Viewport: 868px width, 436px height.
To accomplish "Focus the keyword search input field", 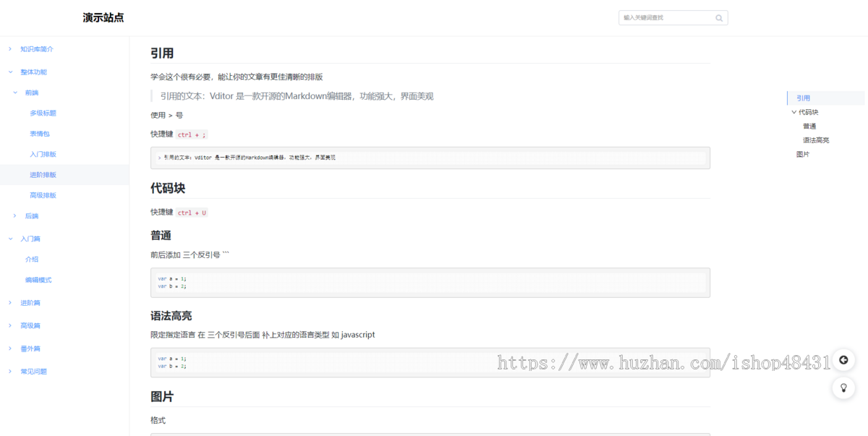I will [x=673, y=18].
